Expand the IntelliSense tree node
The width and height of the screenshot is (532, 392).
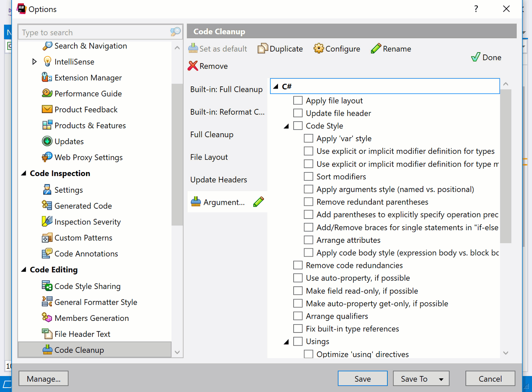pos(34,62)
